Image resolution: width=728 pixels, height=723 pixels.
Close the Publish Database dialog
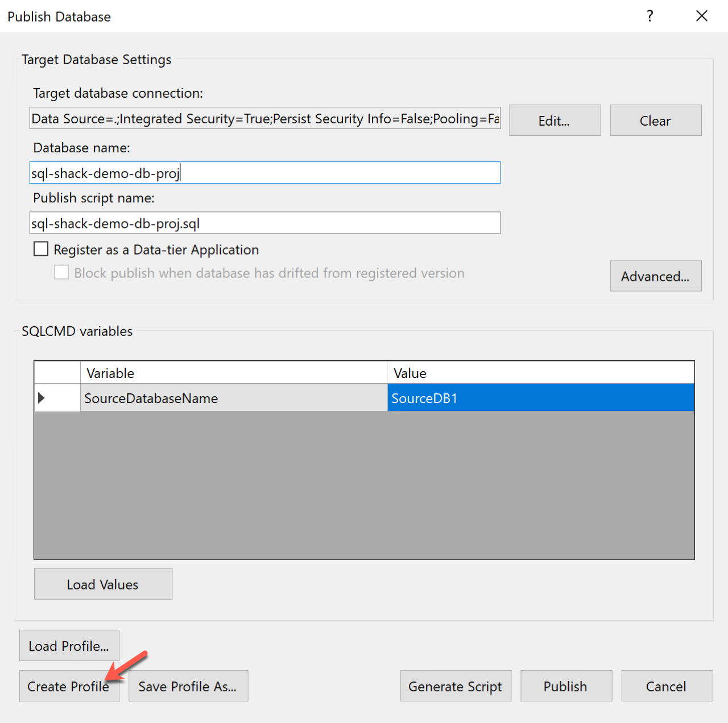pyautogui.click(x=702, y=16)
